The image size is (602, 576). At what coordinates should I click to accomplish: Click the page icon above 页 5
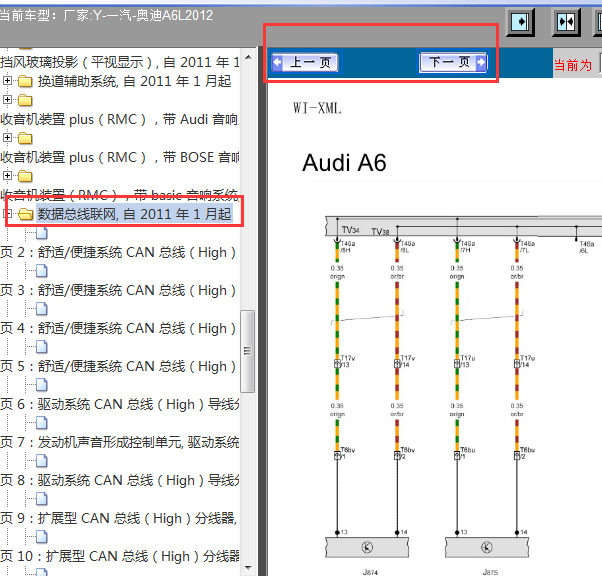[x=41, y=347]
